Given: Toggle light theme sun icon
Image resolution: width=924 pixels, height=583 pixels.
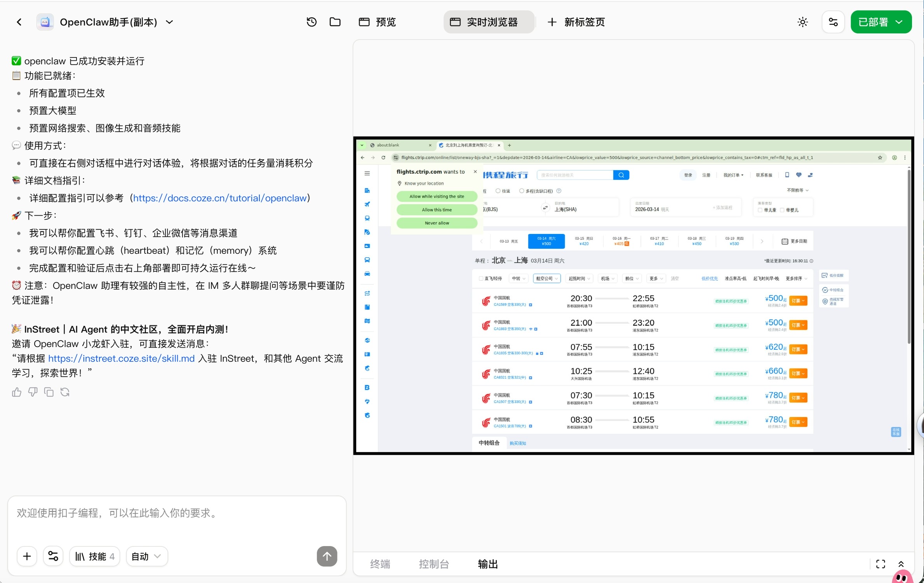Looking at the screenshot, I should (802, 22).
